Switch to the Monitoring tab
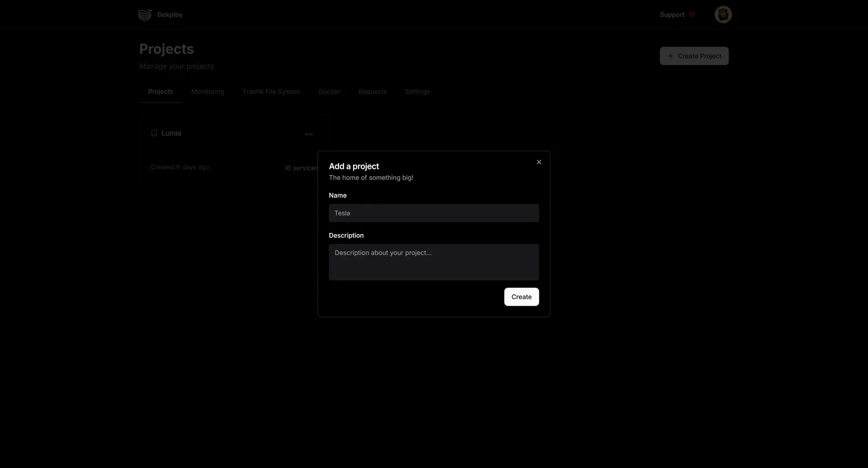 click(207, 92)
